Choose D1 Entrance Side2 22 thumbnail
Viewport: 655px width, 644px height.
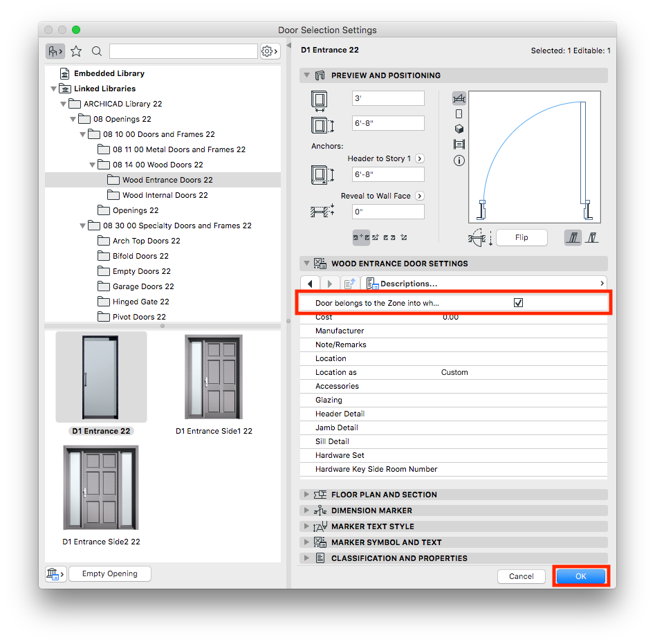(x=101, y=488)
